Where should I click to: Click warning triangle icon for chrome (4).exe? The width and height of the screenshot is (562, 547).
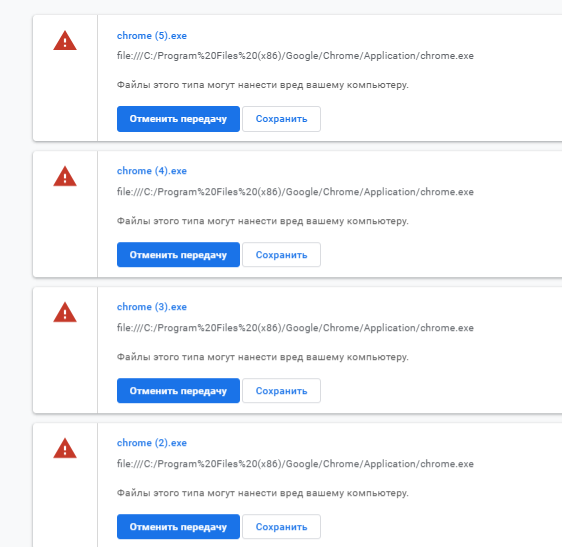[x=65, y=176]
